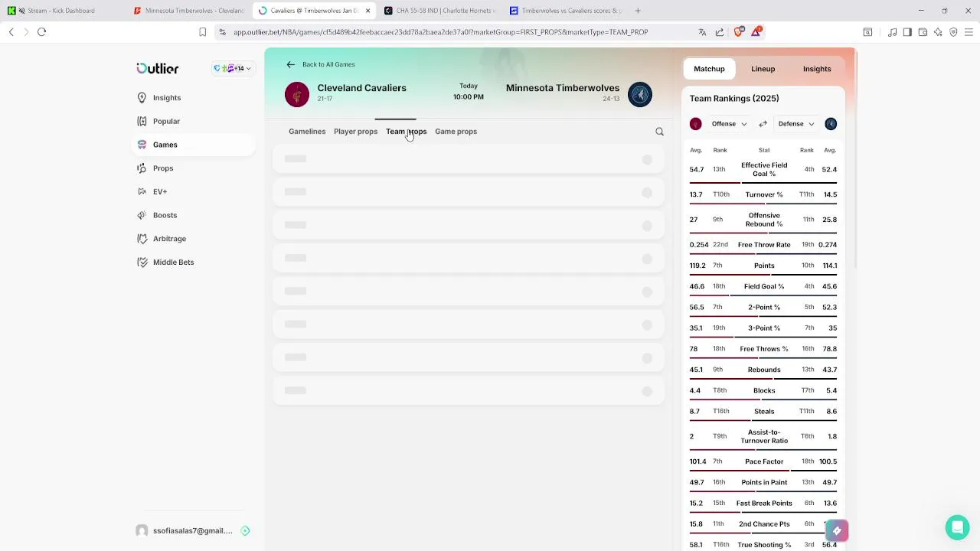Switch to Game props tab
This screenshot has width=980, height=551.
456,132
